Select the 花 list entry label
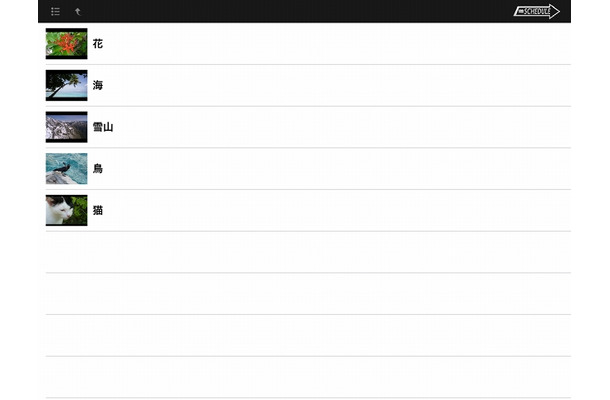The height and width of the screenshot is (400, 610). [98, 44]
